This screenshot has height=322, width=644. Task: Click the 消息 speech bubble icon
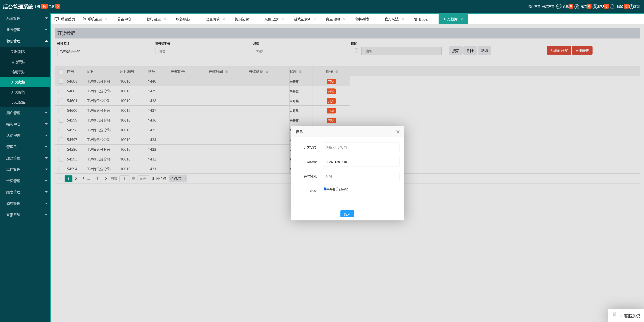click(558, 7)
